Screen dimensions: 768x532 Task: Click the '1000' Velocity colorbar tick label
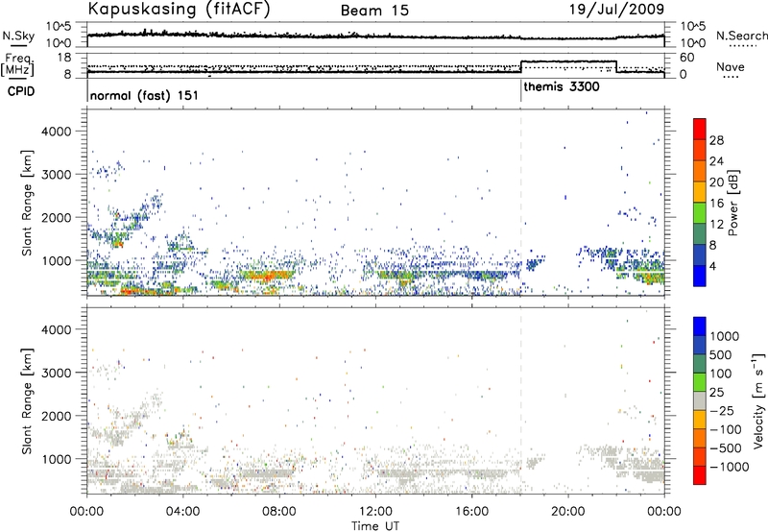coord(724,336)
